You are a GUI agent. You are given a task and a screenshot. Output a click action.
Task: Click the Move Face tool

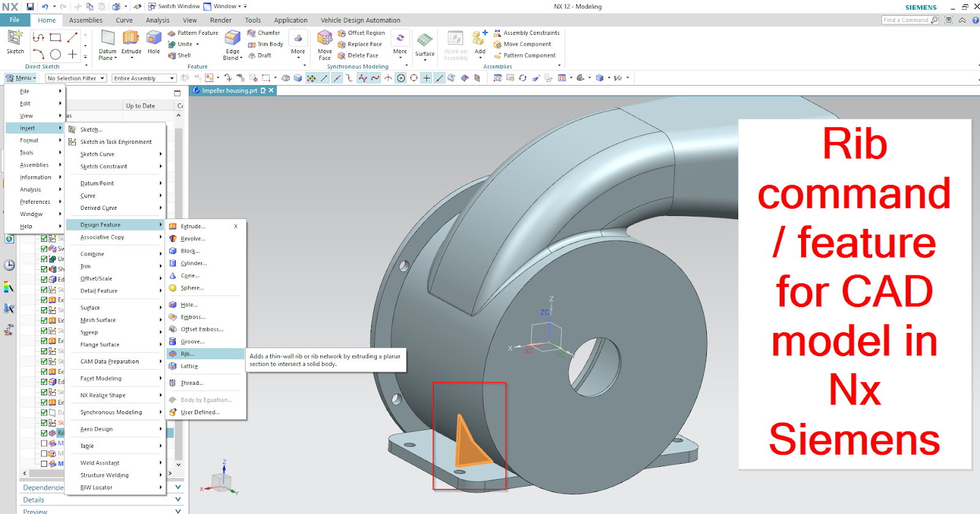tap(325, 45)
